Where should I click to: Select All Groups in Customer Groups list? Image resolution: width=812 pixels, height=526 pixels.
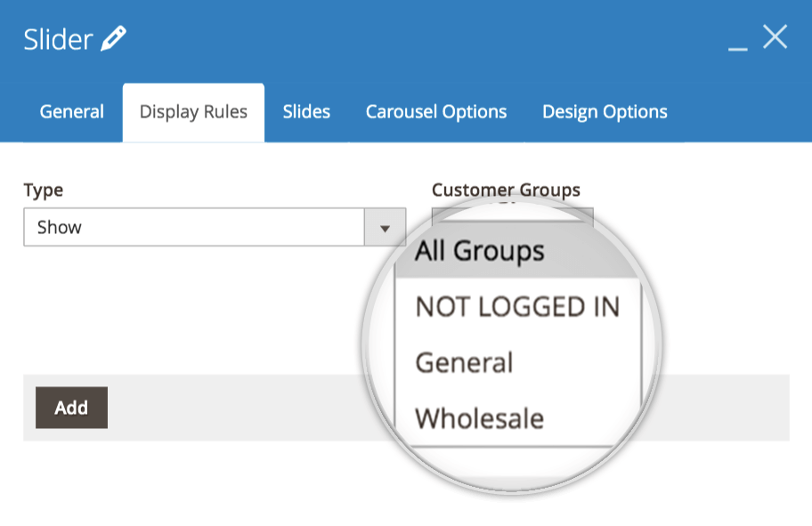coord(481,251)
